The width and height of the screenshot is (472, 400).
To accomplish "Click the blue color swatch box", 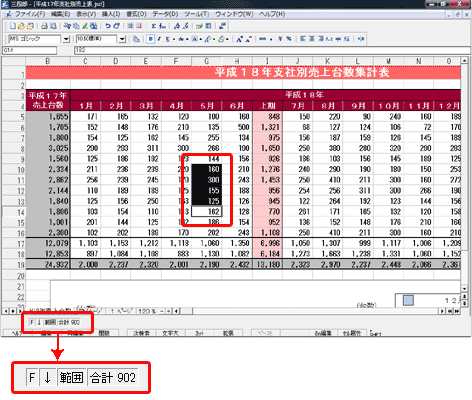I will pos(408,300).
